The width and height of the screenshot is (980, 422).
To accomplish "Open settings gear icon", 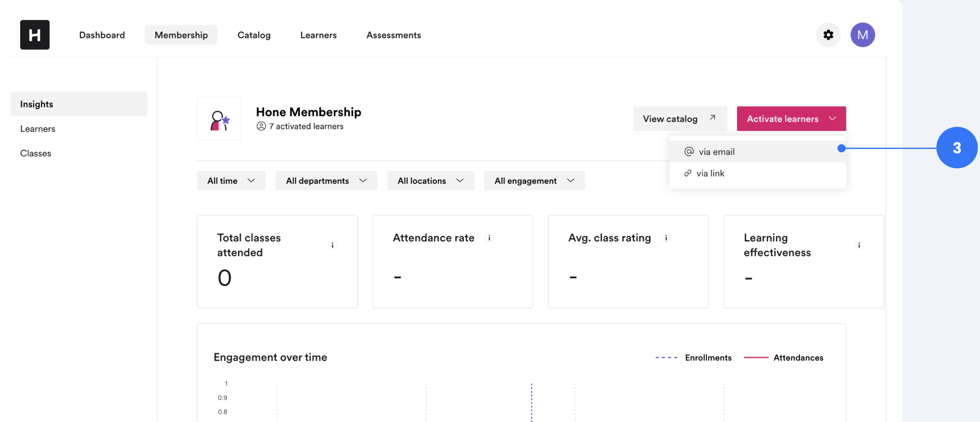I will tap(828, 35).
